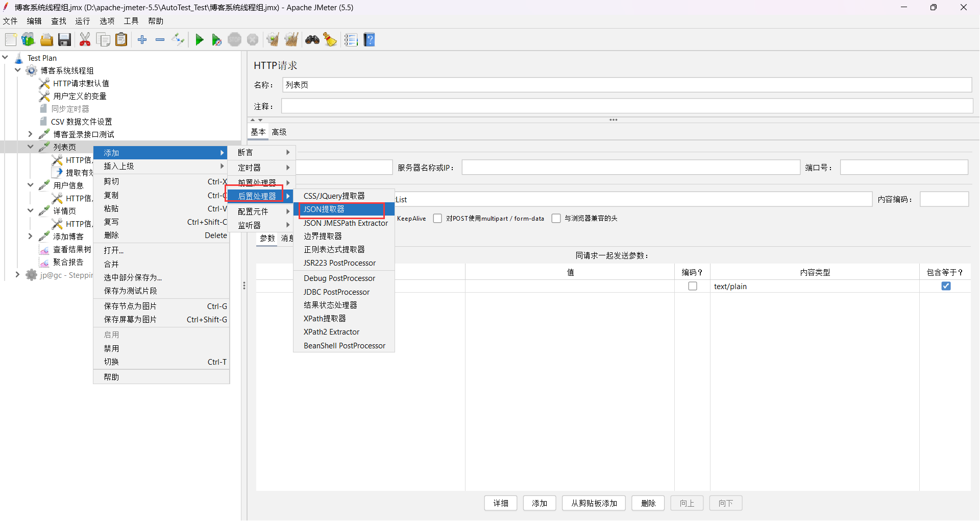Open the 断言 submenu
980x521 pixels.
click(262, 153)
